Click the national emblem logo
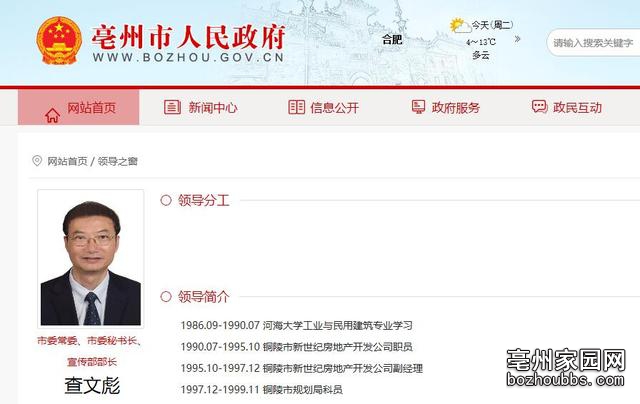Image resolution: width=640 pixels, height=404 pixels. [59, 41]
